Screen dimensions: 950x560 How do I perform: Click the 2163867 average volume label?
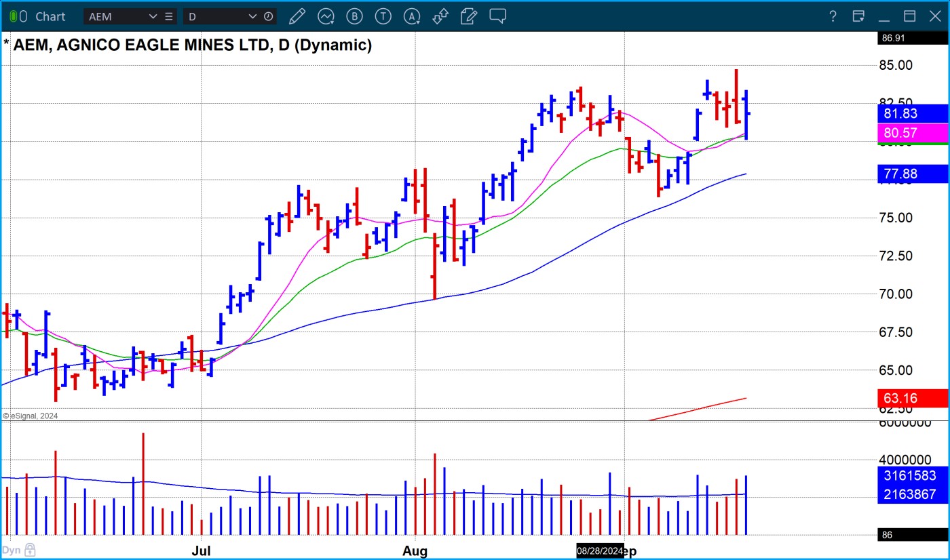click(x=913, y=494)
